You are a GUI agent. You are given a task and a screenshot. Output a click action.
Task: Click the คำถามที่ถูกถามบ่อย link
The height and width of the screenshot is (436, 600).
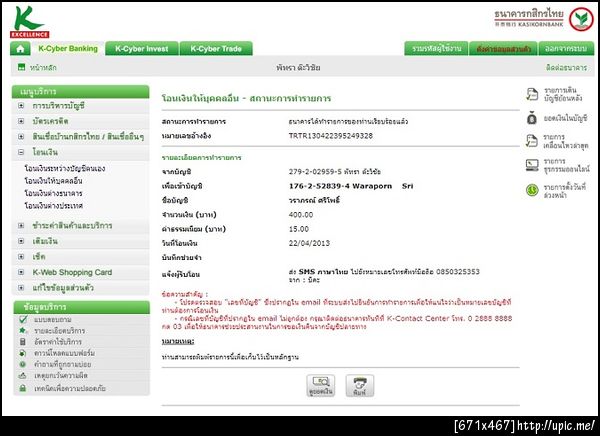(62, 364)
